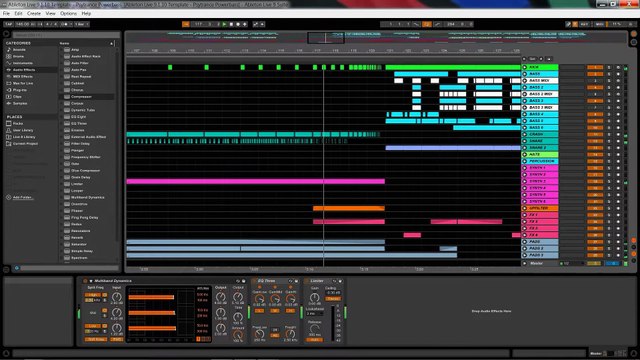Activate Draw Mode pencil icon

coord(568,24)
